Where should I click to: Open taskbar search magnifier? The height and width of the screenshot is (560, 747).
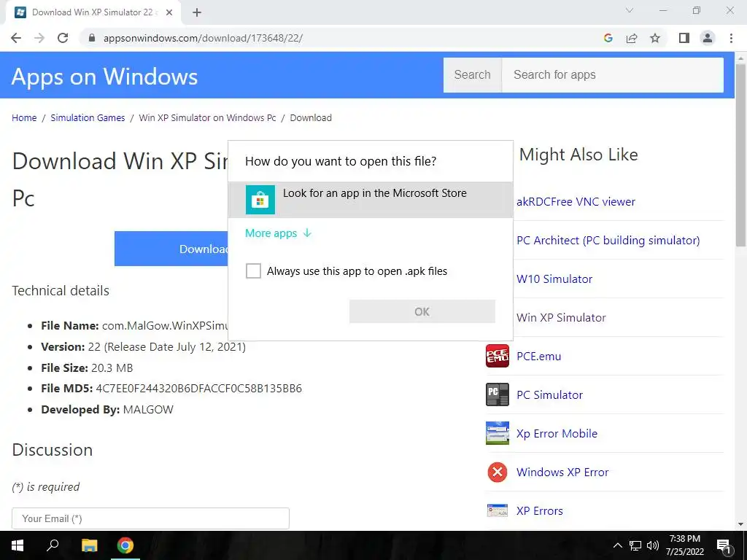[53, 545]
